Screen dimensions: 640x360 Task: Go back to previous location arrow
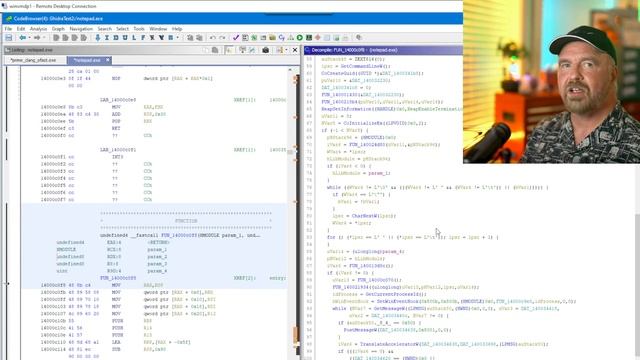[x=23, y=38]
